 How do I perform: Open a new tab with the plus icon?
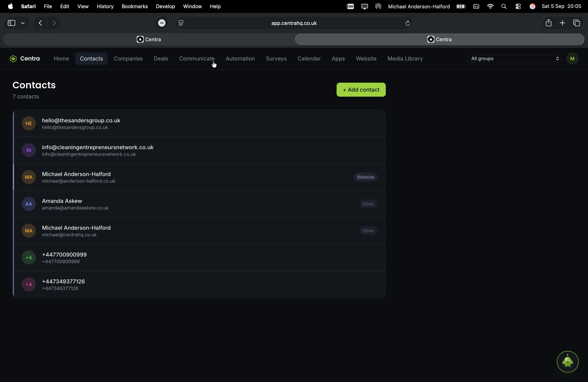[x=562, y=23]
